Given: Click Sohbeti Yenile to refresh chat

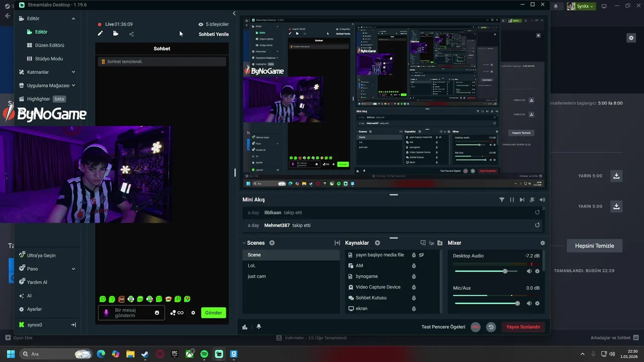Looking at the screenshot, I should click(214, 34).
